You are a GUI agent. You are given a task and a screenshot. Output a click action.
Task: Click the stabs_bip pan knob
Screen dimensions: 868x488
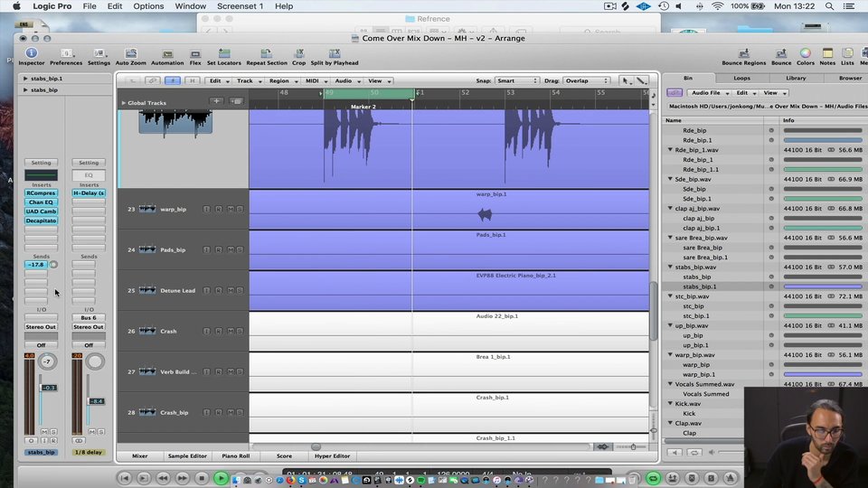pyautogui.click(x=48, y=361)
